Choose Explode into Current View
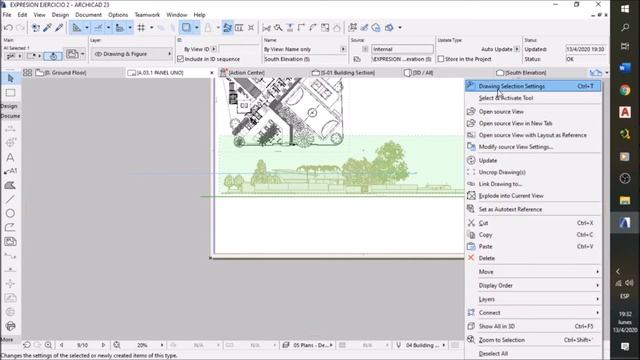 click(x=533, y=196)
